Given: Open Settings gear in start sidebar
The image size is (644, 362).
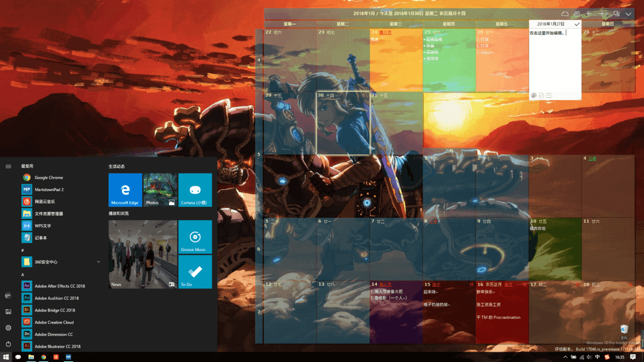Looking at the screenshot, I should tap(8, 328).
